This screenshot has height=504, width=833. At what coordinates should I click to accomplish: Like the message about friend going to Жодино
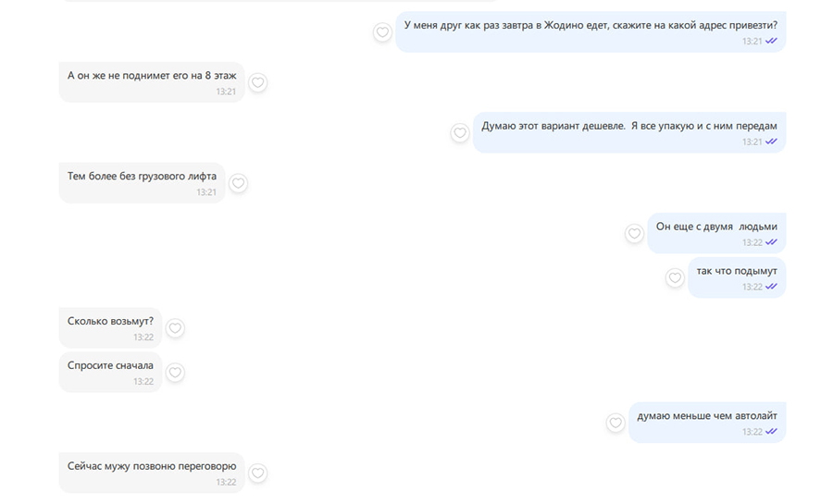pos(382,32)
